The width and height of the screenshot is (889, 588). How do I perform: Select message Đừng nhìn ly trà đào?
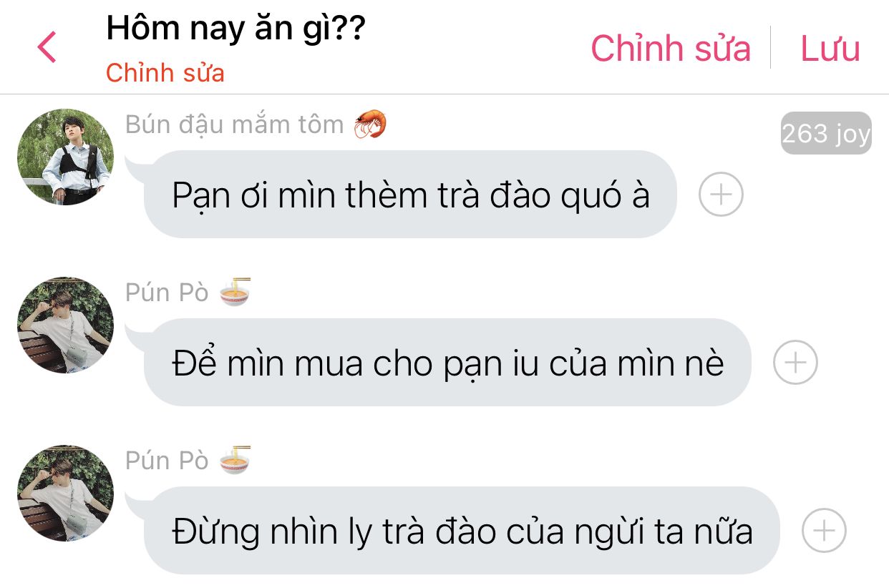coord(462,531)
